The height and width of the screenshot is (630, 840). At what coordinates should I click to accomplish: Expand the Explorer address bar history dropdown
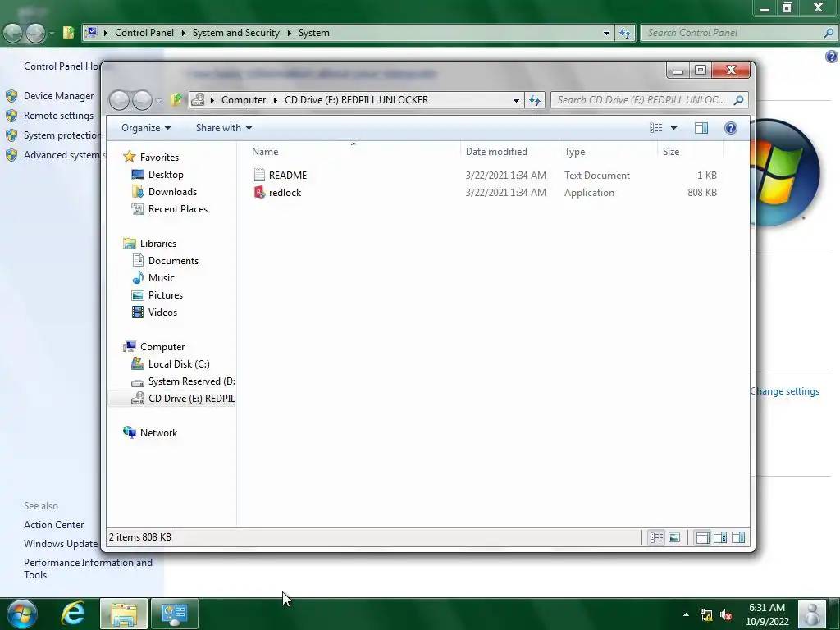[x=516, y=100]
